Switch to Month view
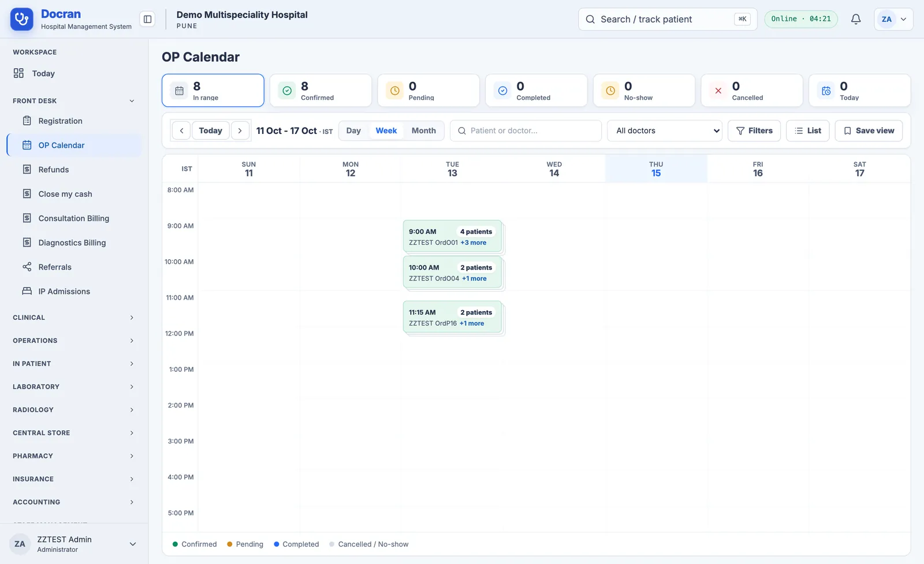This screenshot has height=564, width=924. pyautogui.click(x=424, y=130)
